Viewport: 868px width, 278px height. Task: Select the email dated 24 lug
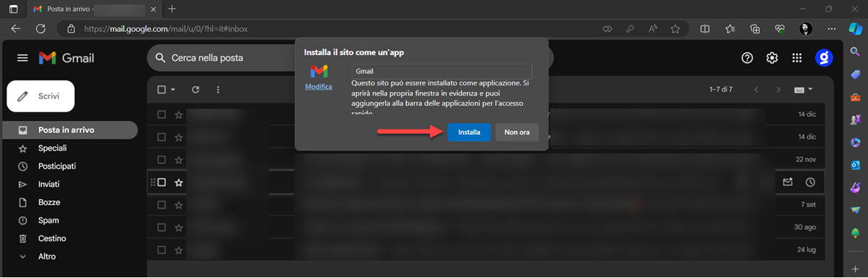[162, 250]
